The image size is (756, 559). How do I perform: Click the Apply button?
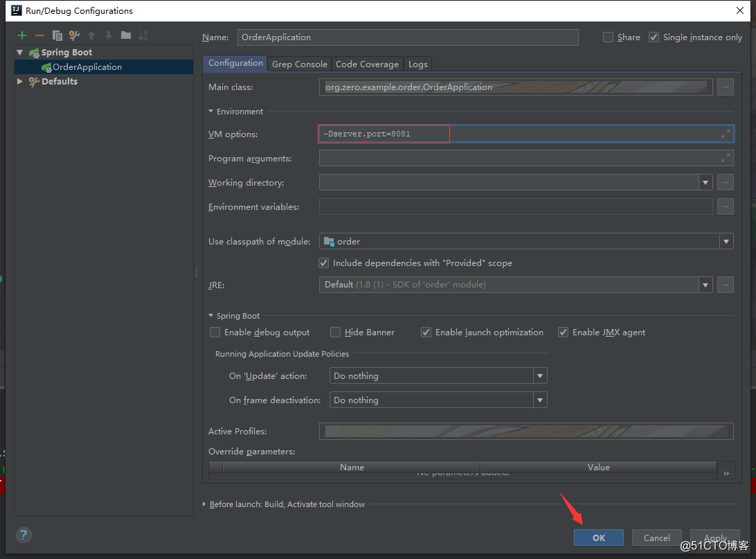715,538
